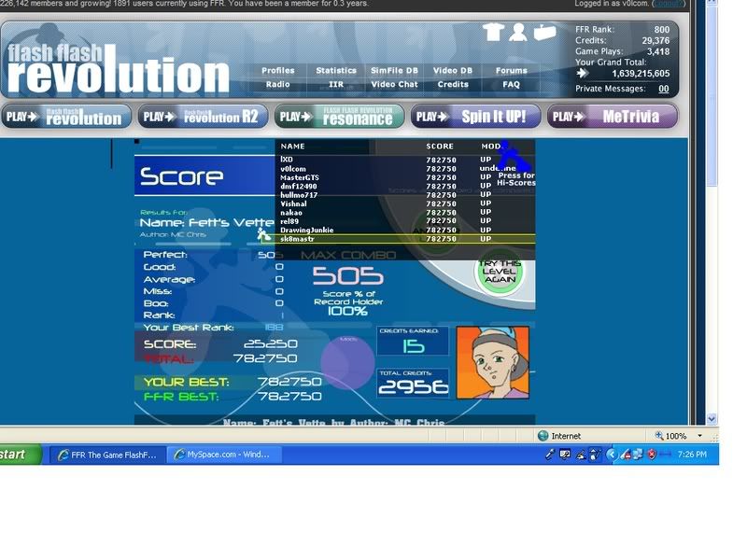The image size is (747, 560).
Task: Click the NAME column header
Action: (x=292, y=147)
